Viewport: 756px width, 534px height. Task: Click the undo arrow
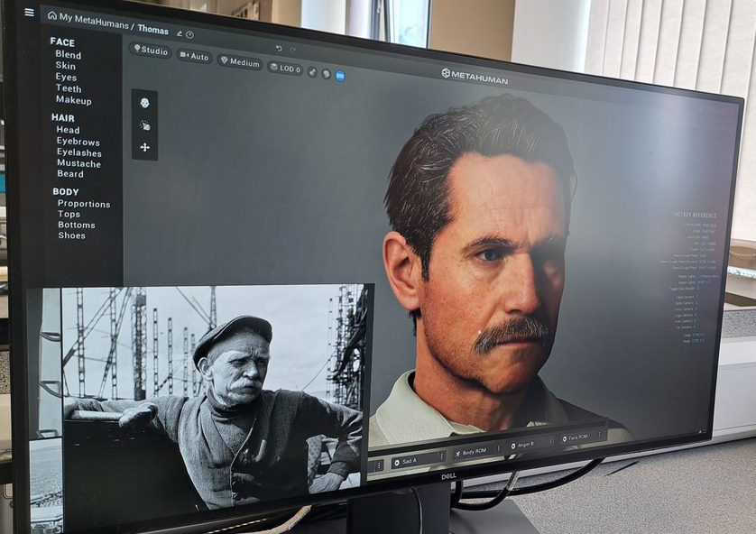(279, 48)
